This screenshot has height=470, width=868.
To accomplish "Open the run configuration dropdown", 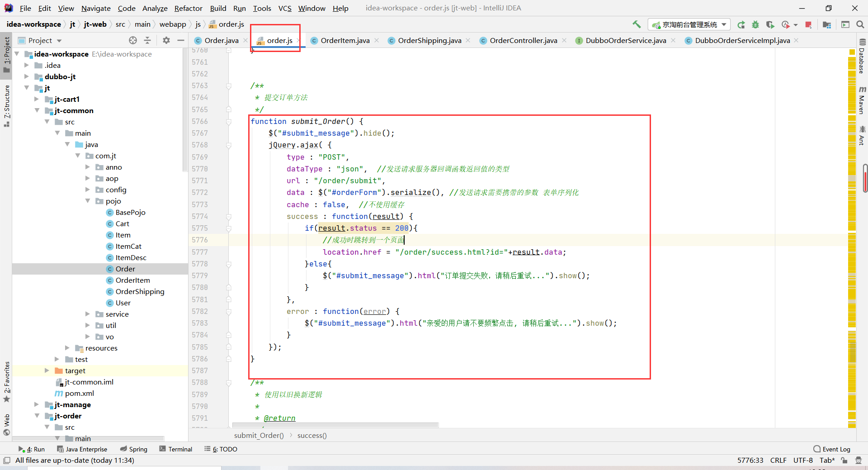I will coord(689,24).
